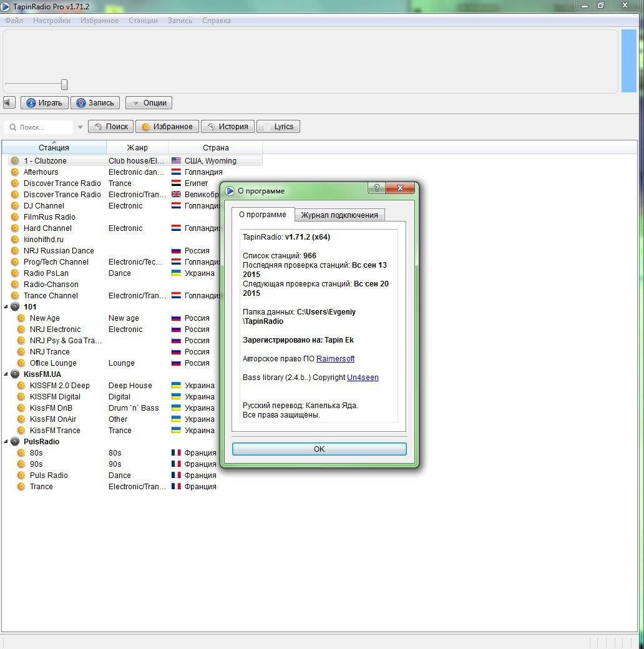Sort by the Станция column header

(x=54, y=147)
